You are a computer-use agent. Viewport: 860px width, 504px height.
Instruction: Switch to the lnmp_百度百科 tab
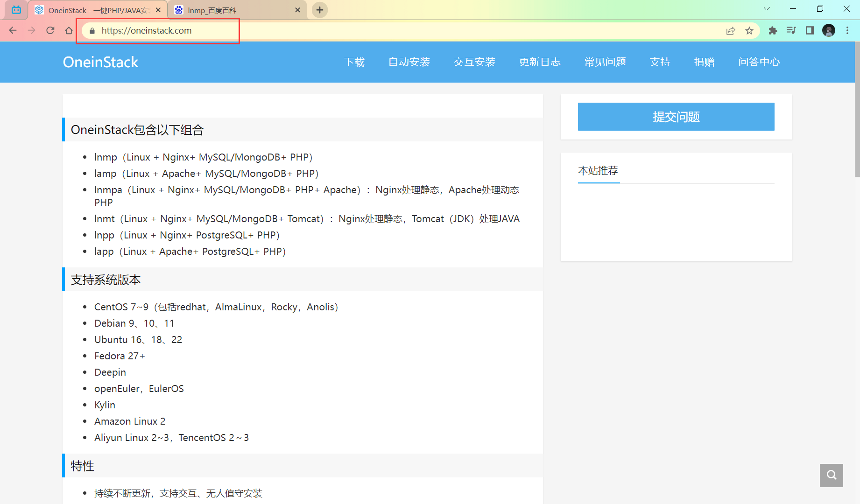(x=237, y=10)
